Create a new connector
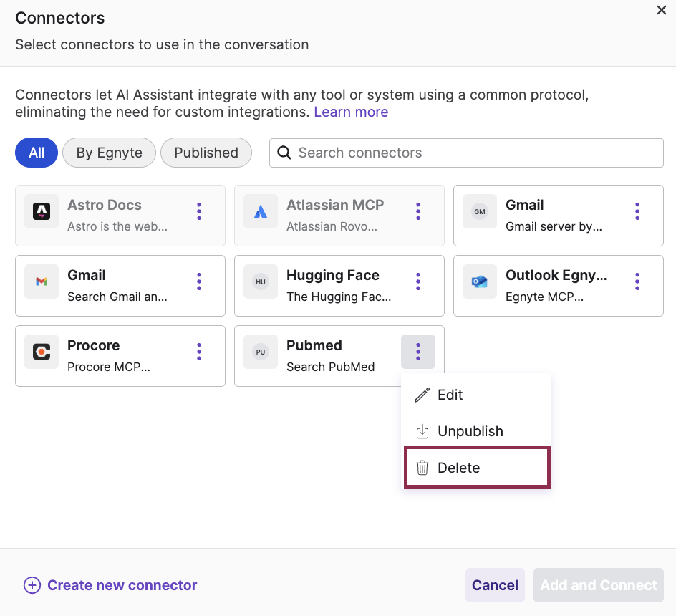The image size is (676, 616). coord(110,585)
